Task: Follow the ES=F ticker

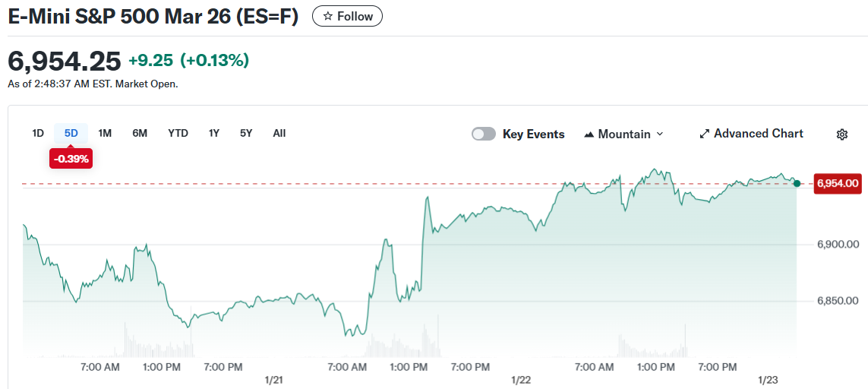Action: (347, 16)
